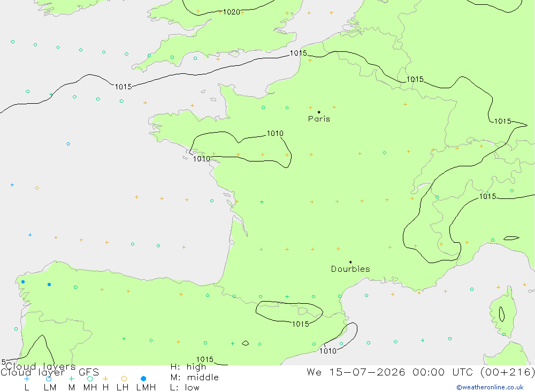Click the "1015" label over the English Channel
The width and height of the screenshot is (535, 392).
pyautogui.click(x=299, y=53)
